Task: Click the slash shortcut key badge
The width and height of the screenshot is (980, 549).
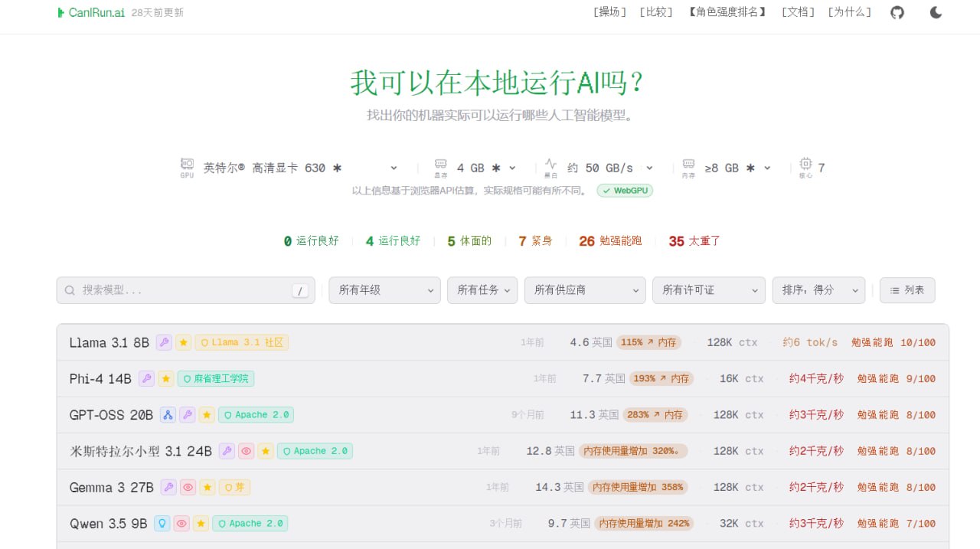Action: [300, 291]
